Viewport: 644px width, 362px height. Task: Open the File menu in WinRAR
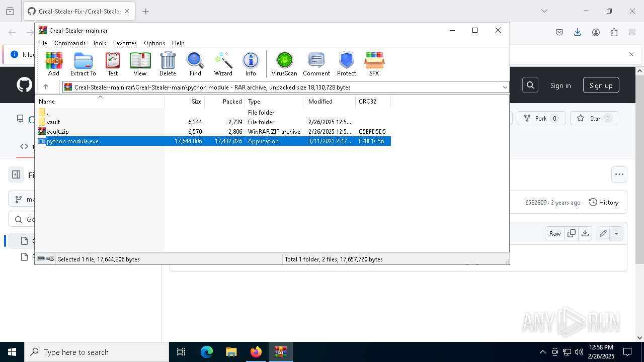pyautogui.click(x=43, y=43)
